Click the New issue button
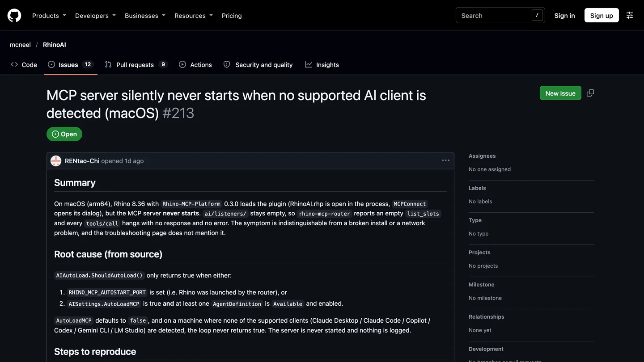This screenshot has width=644, height=362. [560, 93]
